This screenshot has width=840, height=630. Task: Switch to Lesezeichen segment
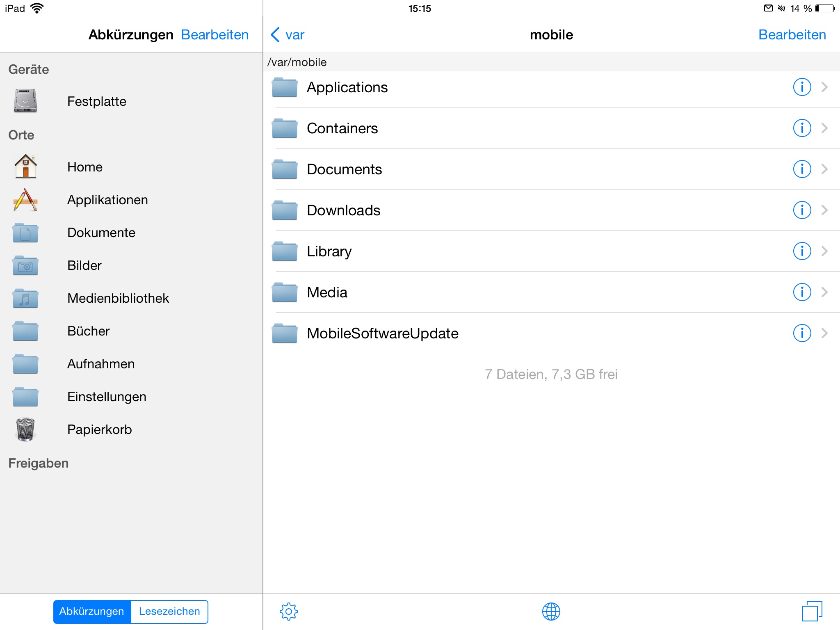[169, 611]
